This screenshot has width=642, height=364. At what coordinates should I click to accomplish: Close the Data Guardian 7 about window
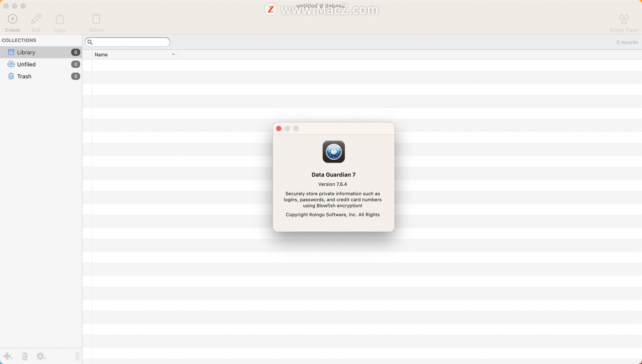click(279, 128)
